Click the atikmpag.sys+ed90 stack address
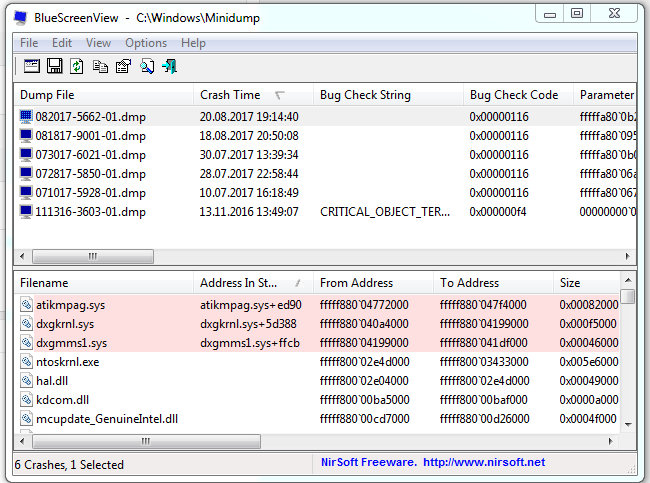This screenshot has width=650, height=483. click(251, 305)
